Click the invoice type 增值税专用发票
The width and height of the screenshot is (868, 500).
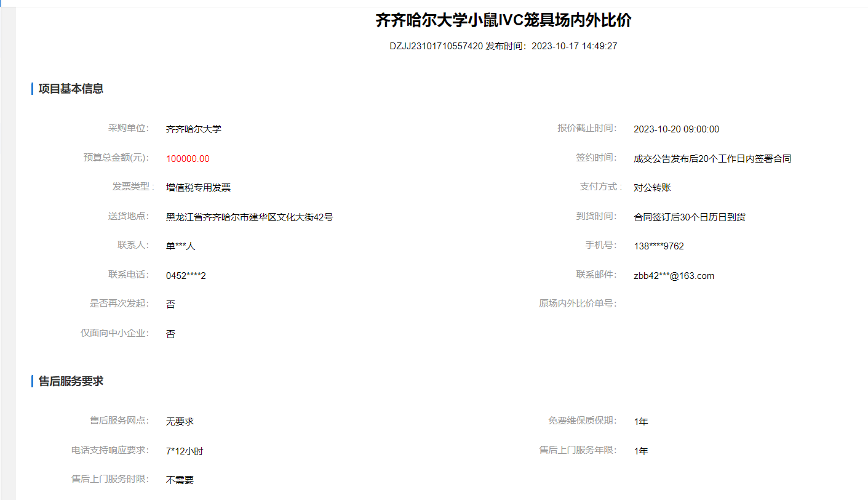[198, 188]
